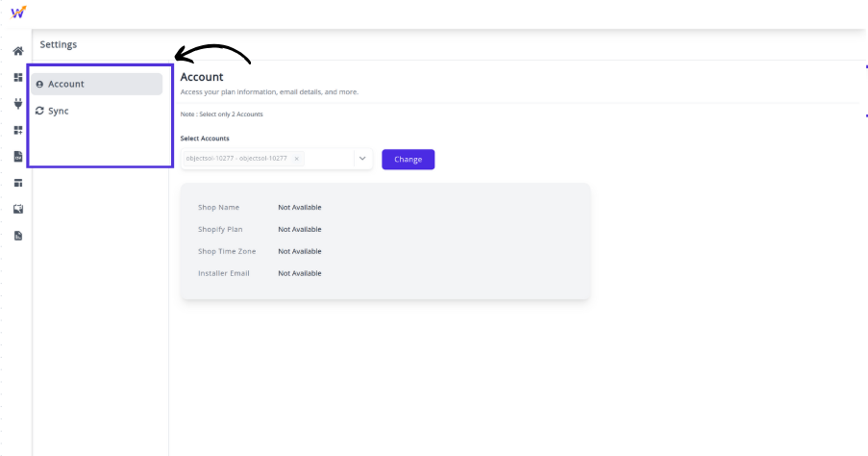Switch to the Sync settings section

(x=59, y=111)
